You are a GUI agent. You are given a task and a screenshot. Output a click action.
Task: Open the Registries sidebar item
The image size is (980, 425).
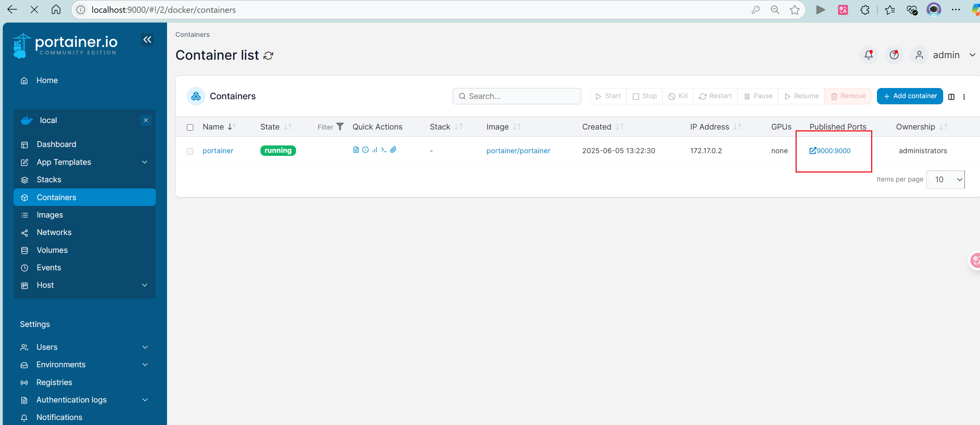point(84,382)
